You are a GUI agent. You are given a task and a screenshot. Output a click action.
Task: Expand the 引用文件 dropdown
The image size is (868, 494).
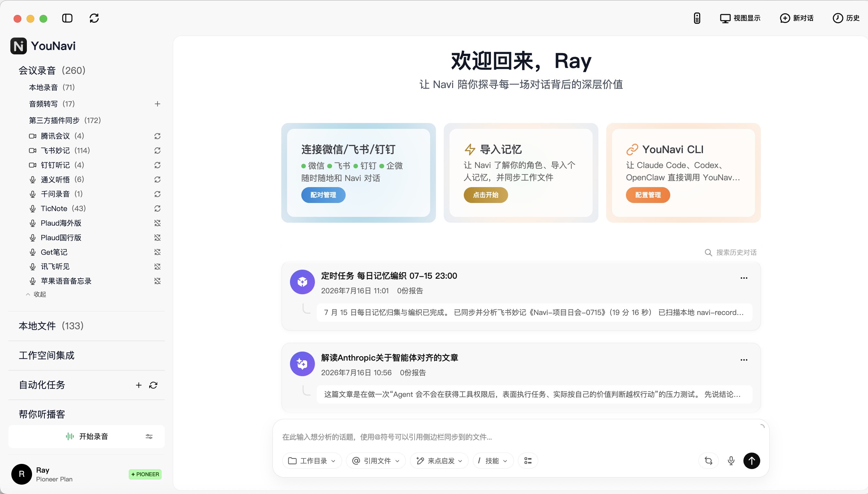376,461
